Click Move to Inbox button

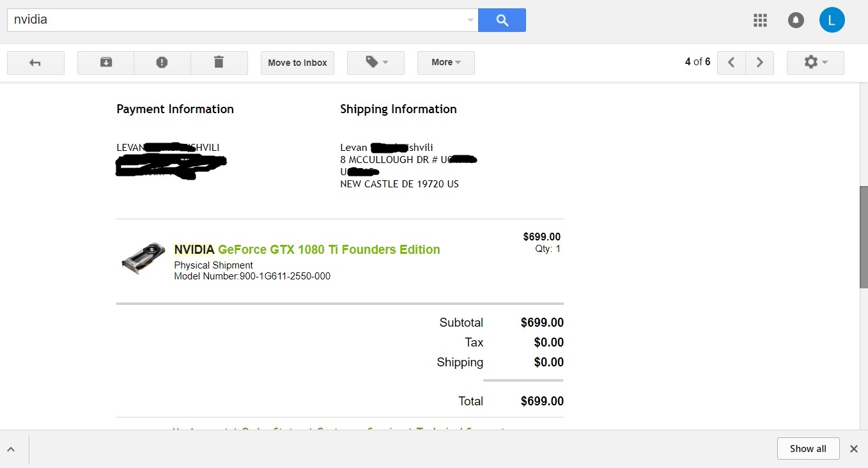coord(297,63)
